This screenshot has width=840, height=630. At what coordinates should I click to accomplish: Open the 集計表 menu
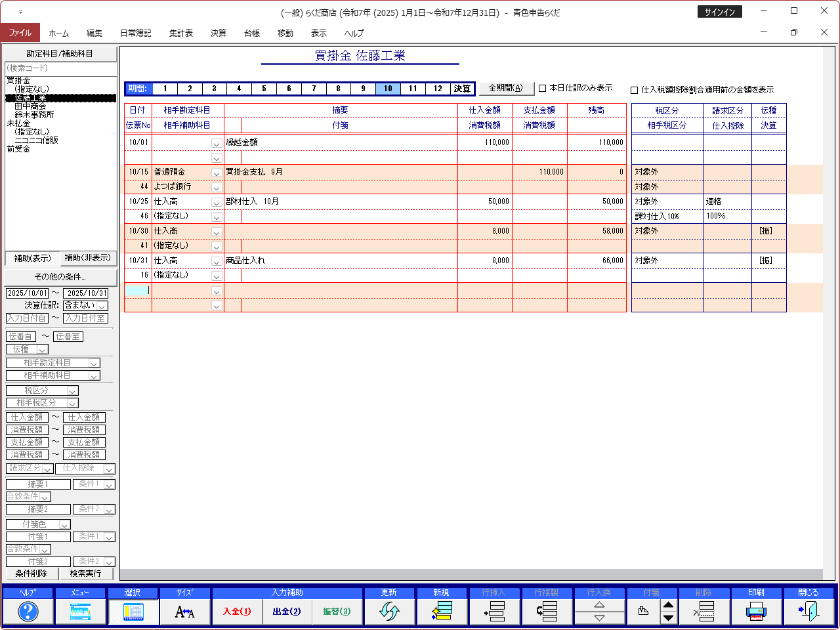coord(180,33)
